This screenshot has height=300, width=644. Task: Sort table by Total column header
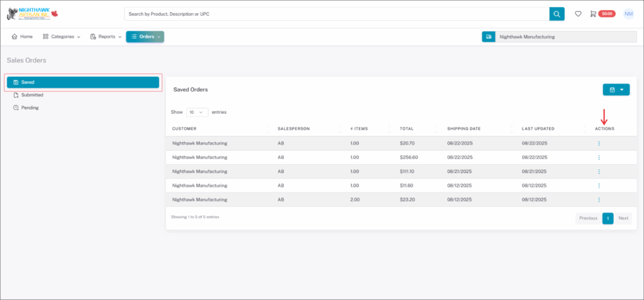click(407, 129)
